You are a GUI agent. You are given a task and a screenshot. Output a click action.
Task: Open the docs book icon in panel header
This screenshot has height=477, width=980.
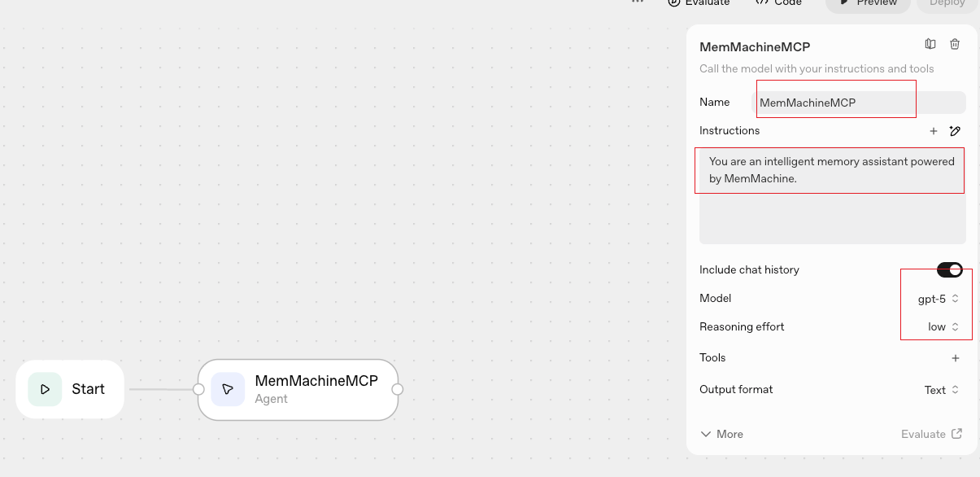pyautogui.click(x=930, y=45)
